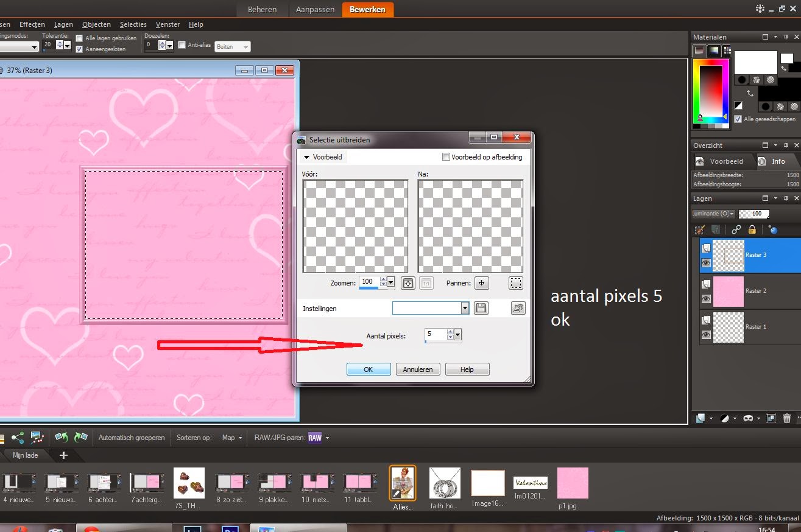Open the Aantal pixels slider dropdown
801x532 pixels.
(x=458, y=334)
